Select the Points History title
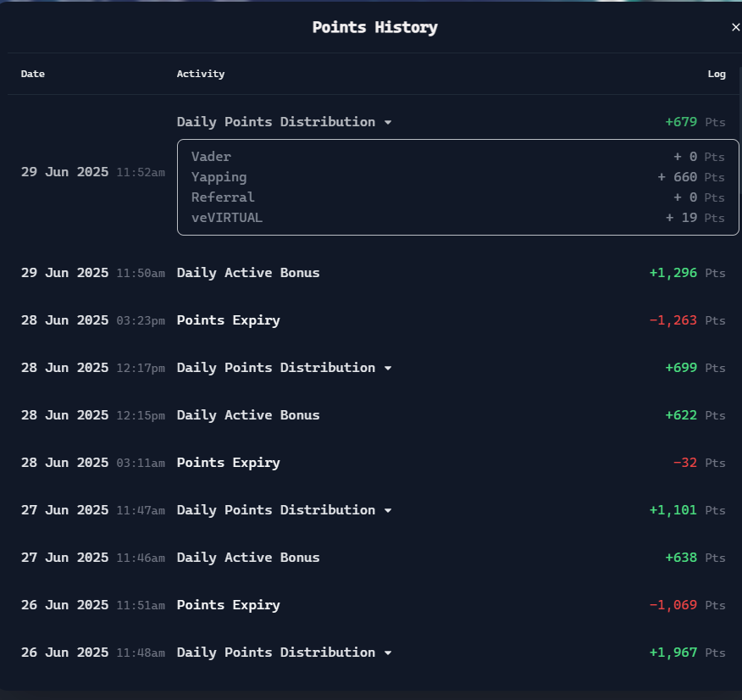The image size is (742, 700). tap(374, 27)
